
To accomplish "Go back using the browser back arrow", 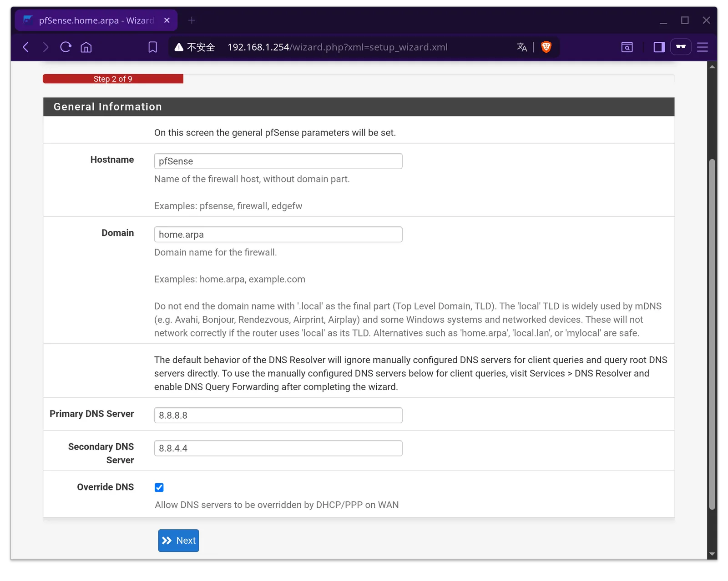I will (26, 47).
